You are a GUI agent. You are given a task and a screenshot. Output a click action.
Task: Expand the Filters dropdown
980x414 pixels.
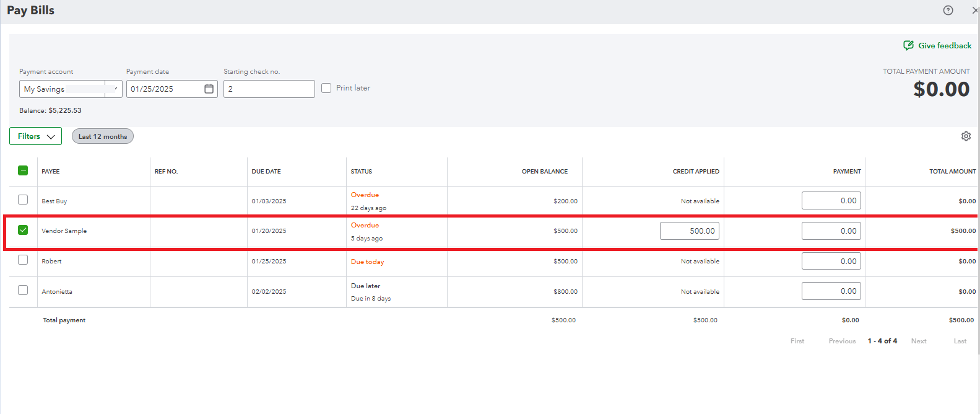(35, 136)
